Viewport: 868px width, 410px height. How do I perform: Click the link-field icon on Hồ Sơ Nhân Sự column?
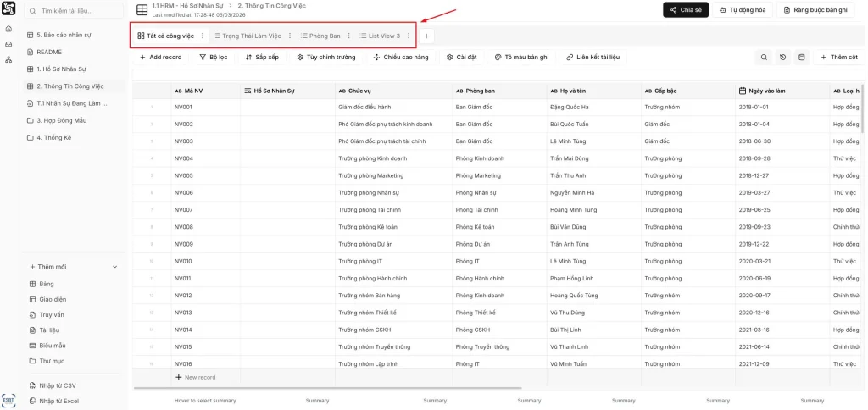(248, 91)
